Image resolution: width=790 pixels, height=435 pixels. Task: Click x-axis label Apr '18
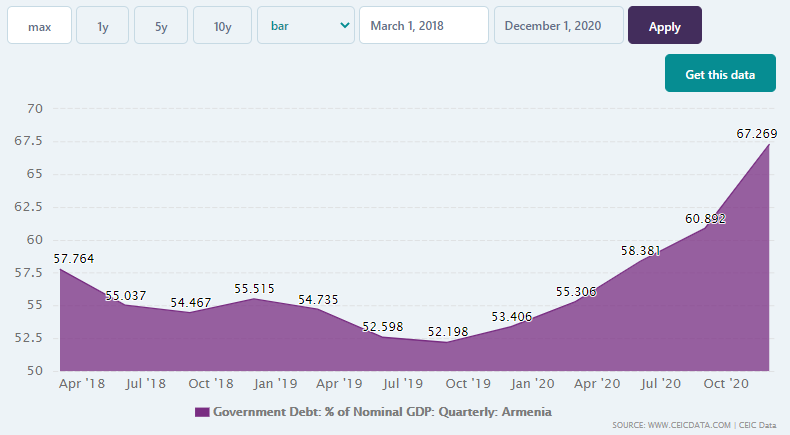pos(82,384)
